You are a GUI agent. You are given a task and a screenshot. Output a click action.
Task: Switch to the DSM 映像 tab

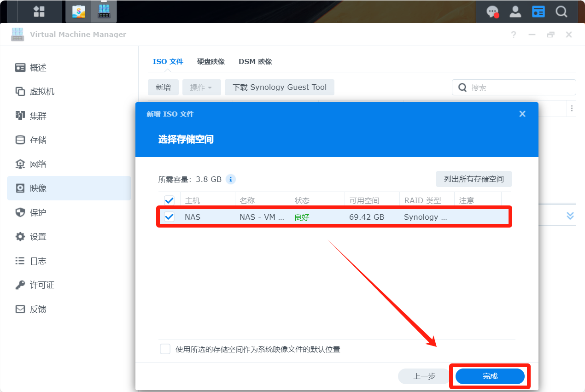click(x=255, y=61)
